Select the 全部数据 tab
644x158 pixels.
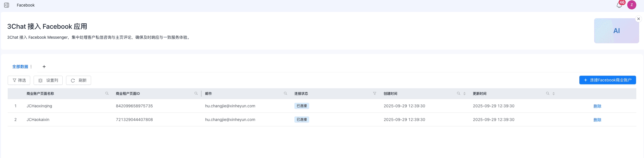click(x=20, y=67)
